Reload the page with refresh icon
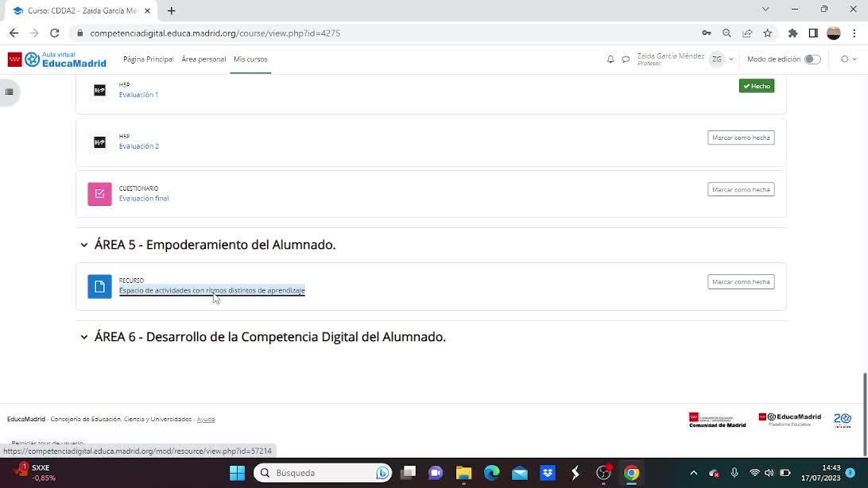Image resolution: width=868 pixels, height=488 pixels. [54, 33]
